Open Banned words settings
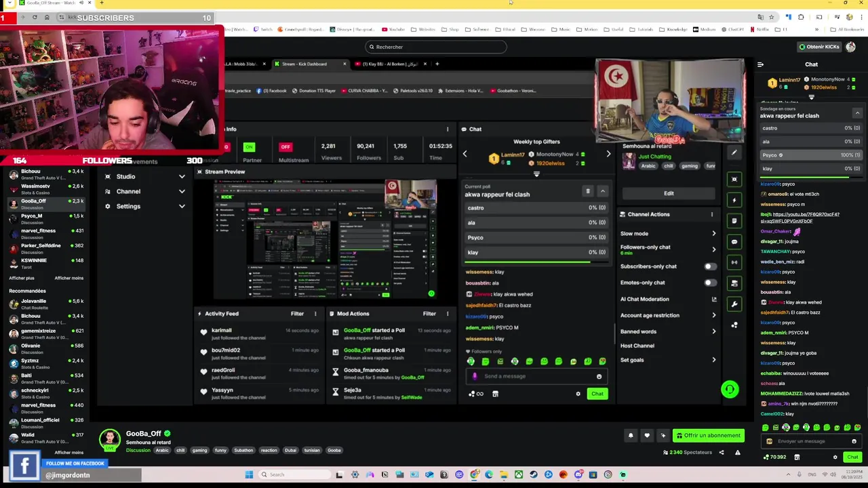The height and width of the screenshot is (488, 868). coord(668,331)
